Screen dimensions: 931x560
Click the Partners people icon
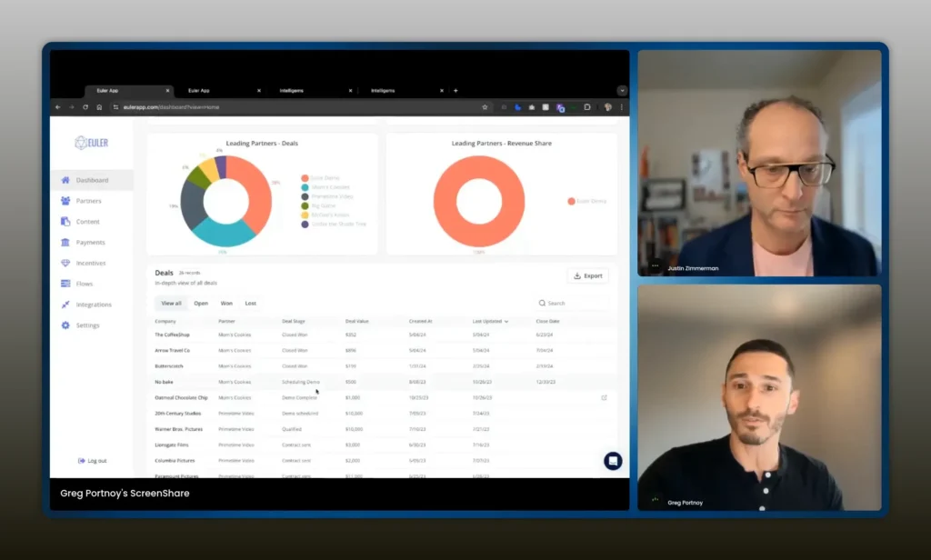pos(65,201)
